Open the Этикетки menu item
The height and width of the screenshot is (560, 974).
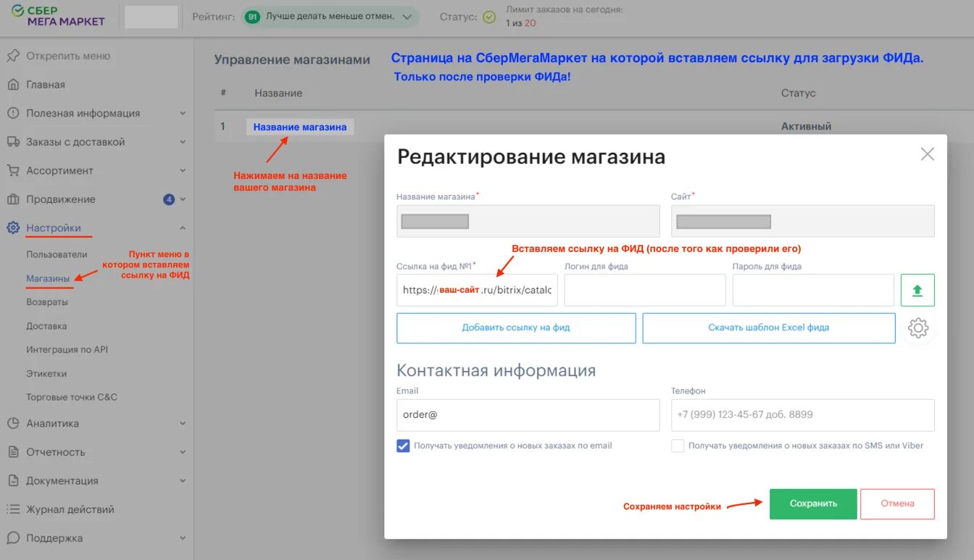click(x=46, y=374)
